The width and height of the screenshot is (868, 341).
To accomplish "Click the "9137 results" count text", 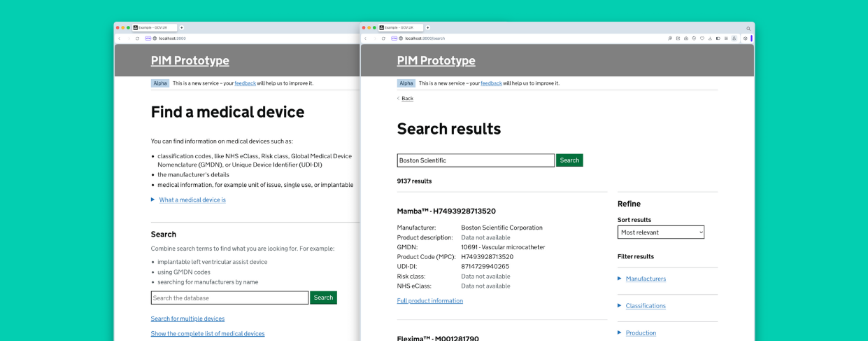I will click(x=414, y=181).
